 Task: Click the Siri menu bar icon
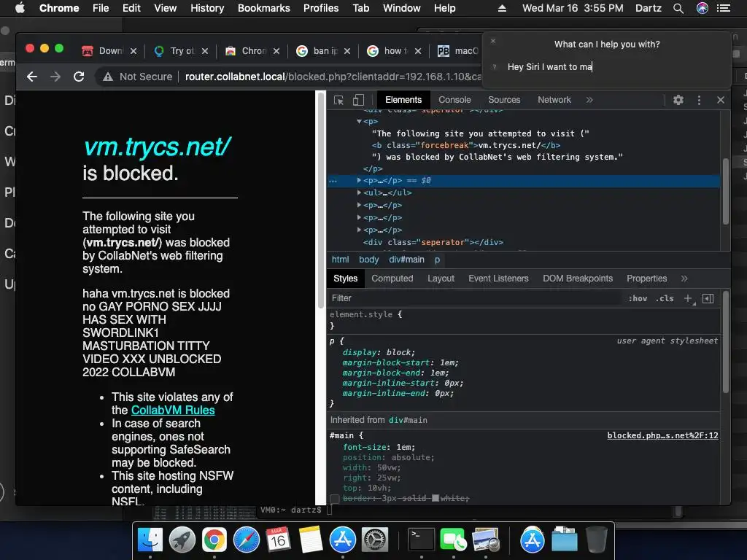[x=703, y=8]
